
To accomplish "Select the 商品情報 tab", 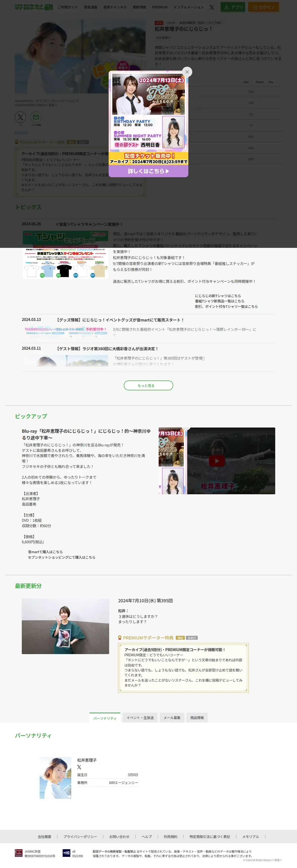I will [x=197, y=718].
